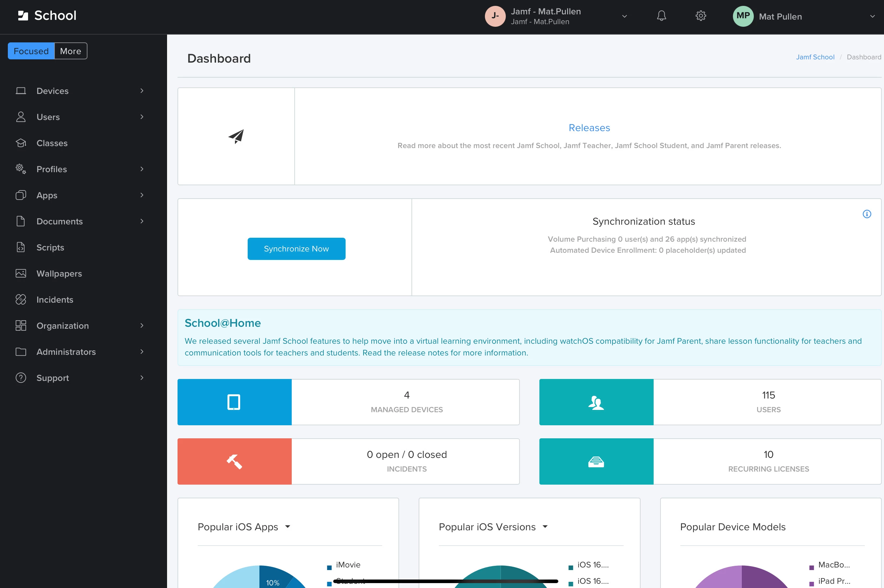884x588 pixels.
Task: Open the Mat Pullen account dropdown arrow
Action: click(x=872, y=16)
